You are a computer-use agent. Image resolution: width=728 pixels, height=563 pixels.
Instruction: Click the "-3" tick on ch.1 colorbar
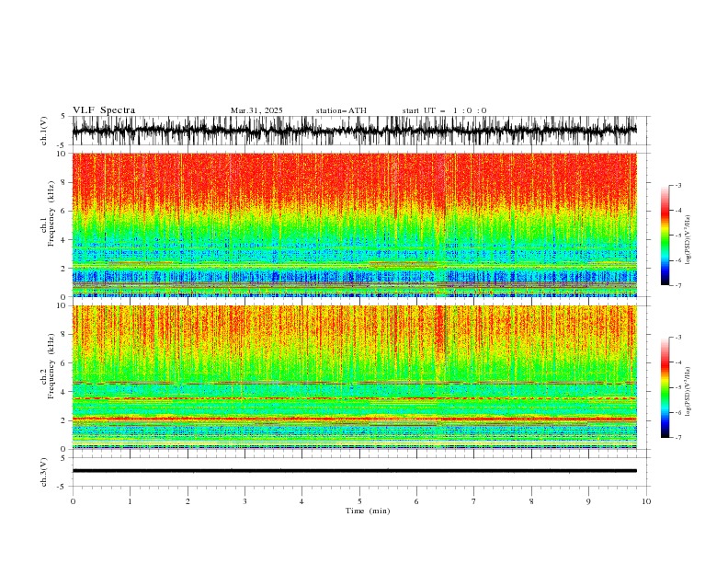click(x=678, y=185)
